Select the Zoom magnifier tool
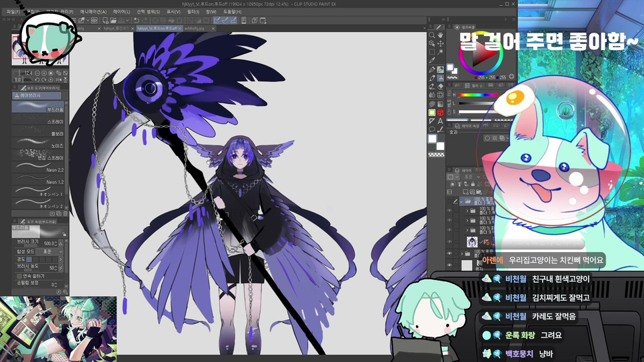 point(431,35)
